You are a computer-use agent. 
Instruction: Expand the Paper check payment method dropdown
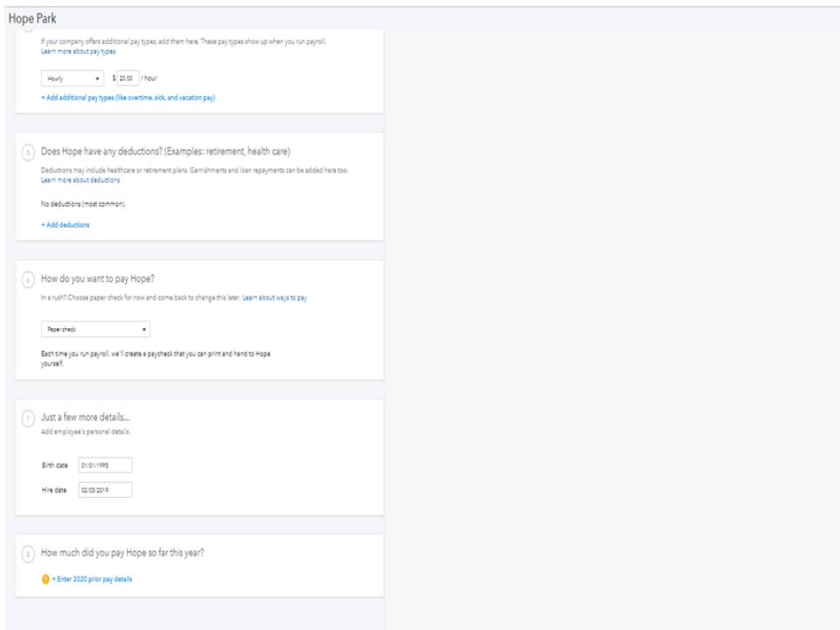point(95,330)
